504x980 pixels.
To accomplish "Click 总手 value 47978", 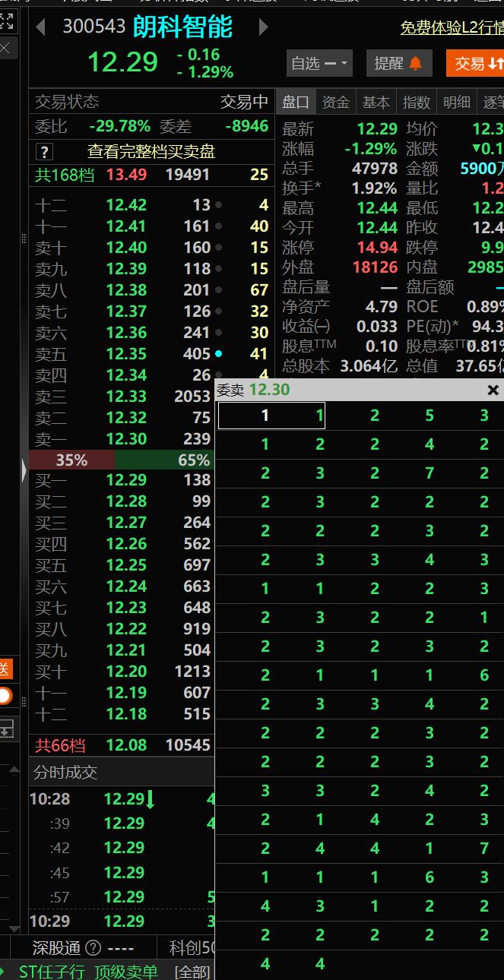I will pyautogui.click(x=375, y=169).
